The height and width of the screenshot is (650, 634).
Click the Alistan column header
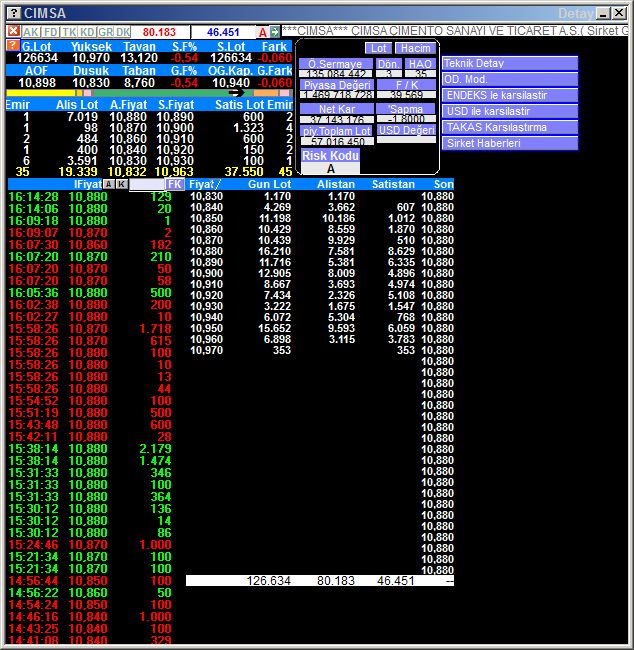click(336, 184)
